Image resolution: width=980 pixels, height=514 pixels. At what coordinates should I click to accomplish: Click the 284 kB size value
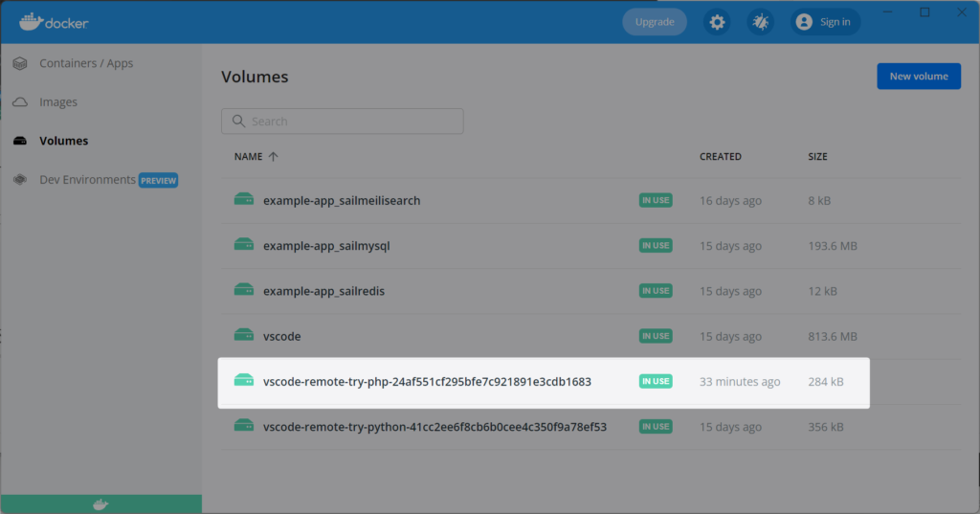[826, 382]
